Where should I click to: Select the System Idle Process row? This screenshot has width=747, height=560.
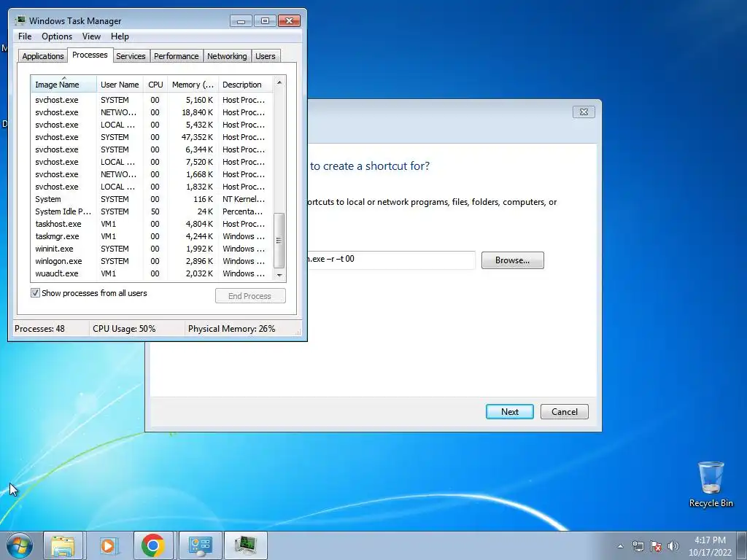(152, 211)
